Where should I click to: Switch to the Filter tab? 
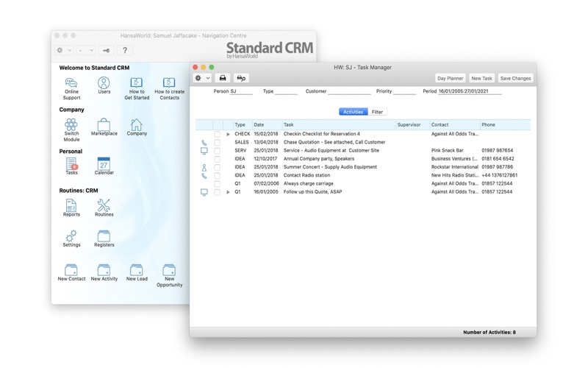click(377, 112)
